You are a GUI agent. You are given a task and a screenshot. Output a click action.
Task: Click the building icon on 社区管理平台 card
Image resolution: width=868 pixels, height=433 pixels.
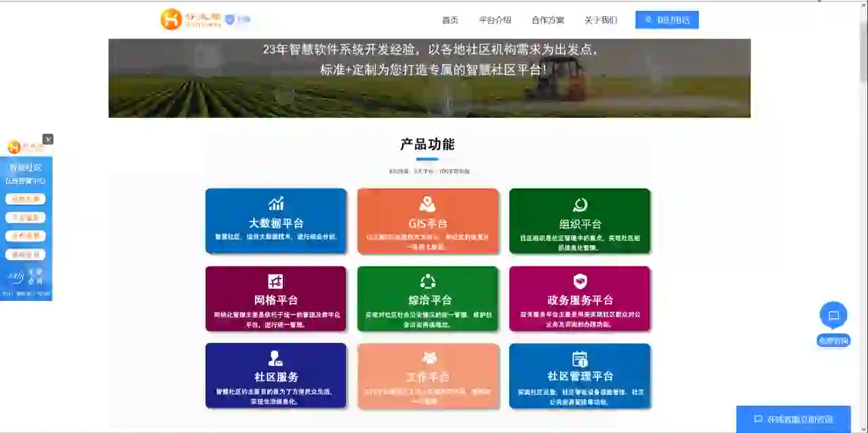pyautogui.click(x=580, y=358)
